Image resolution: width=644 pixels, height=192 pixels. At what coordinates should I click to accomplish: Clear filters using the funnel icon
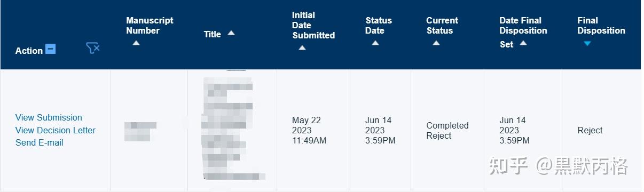93,49
